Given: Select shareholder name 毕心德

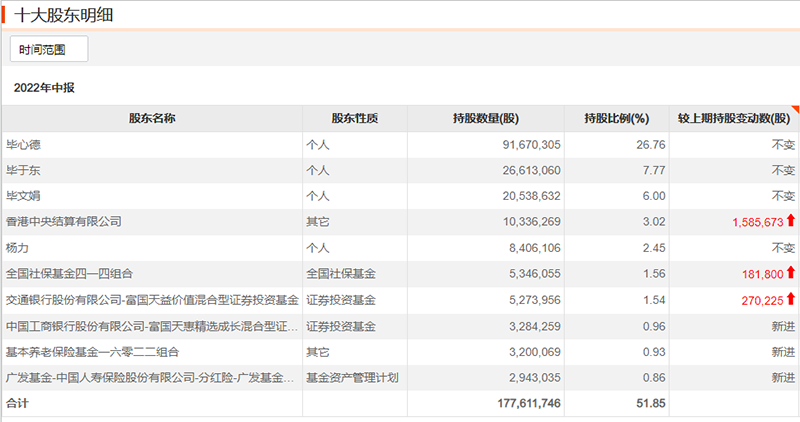Looking at the screenshot, I should (23, 144).
